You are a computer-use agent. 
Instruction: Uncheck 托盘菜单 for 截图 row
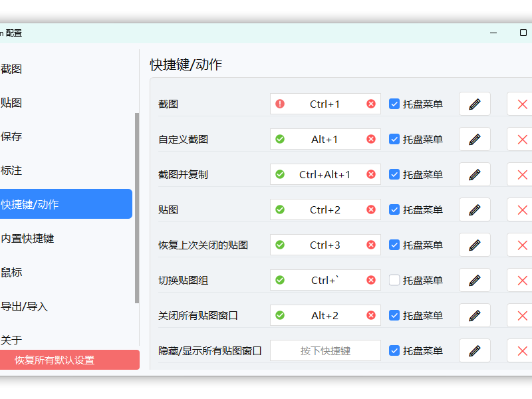click(x=394, y=104)
